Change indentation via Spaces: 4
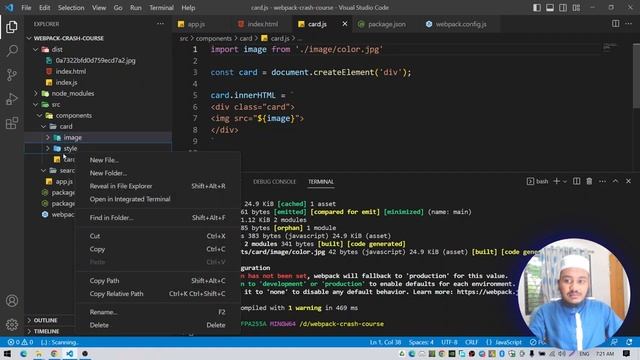Viewport: 640px width, 360px height. 421,342
